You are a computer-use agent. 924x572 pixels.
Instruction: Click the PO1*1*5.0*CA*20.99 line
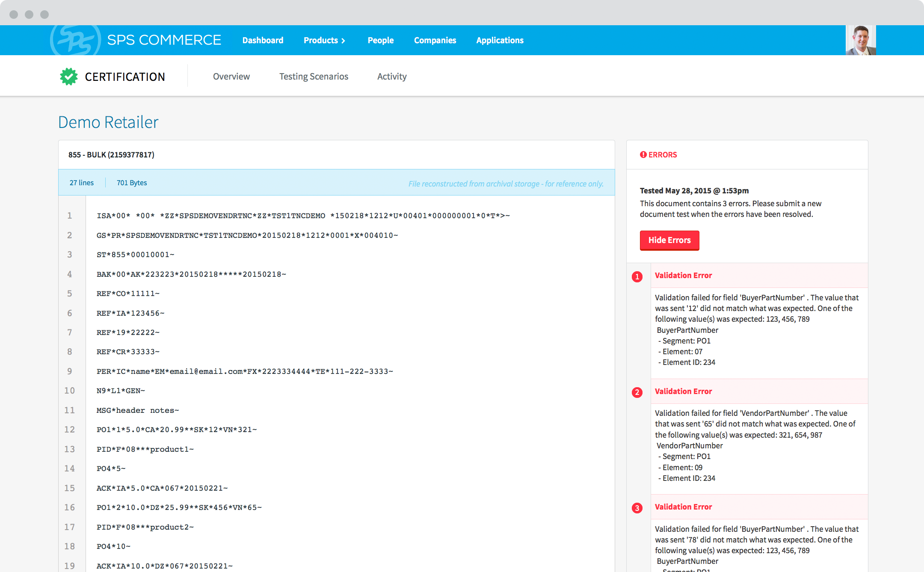click(177, 430)
